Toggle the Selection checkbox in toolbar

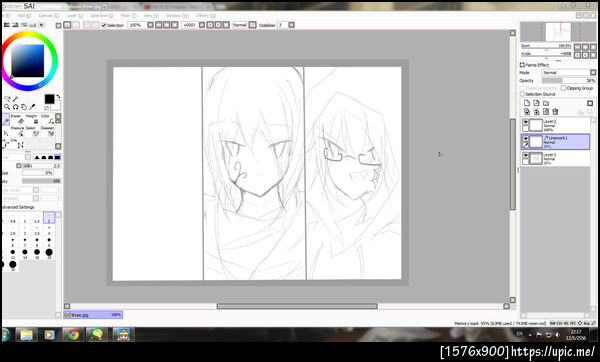104,25
